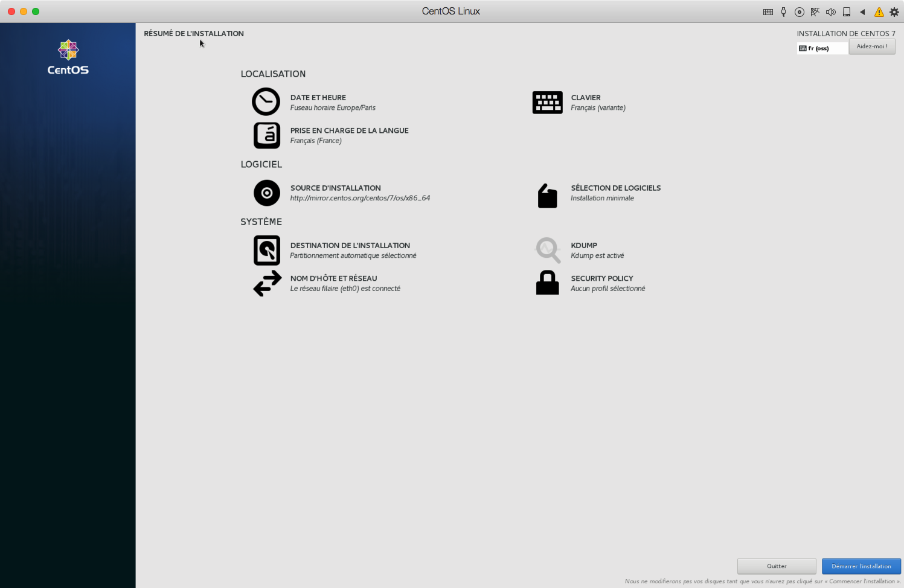The width and height of the screenshot is (904, 588).
Task: Collapse the title bar icons with the left arrow
Action: (862, 11)
